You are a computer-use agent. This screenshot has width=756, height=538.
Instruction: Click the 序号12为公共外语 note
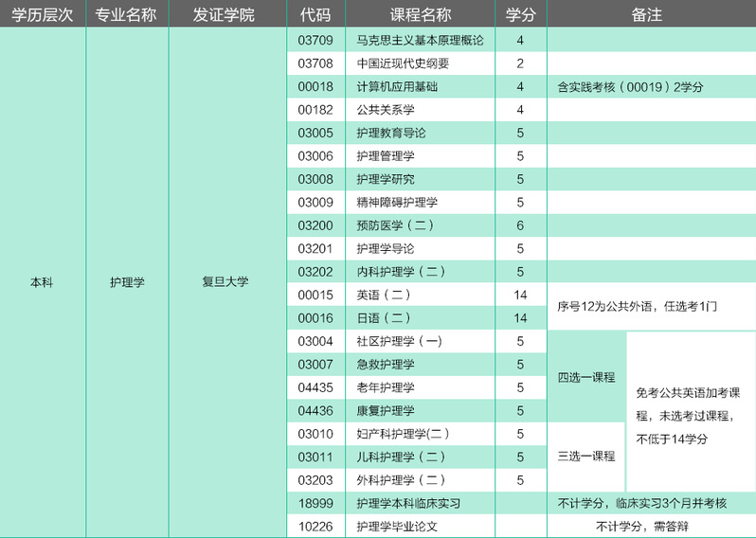click(637, 306)
